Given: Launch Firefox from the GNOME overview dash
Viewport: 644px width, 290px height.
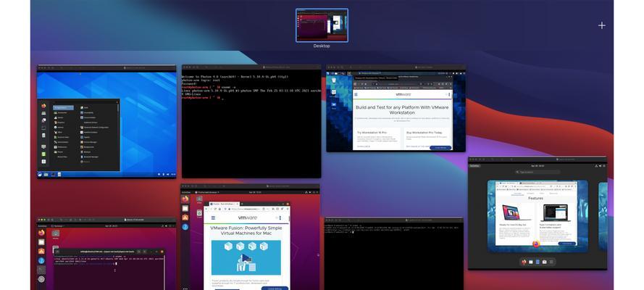Looking at the screenshot, I should click(524, 262).
